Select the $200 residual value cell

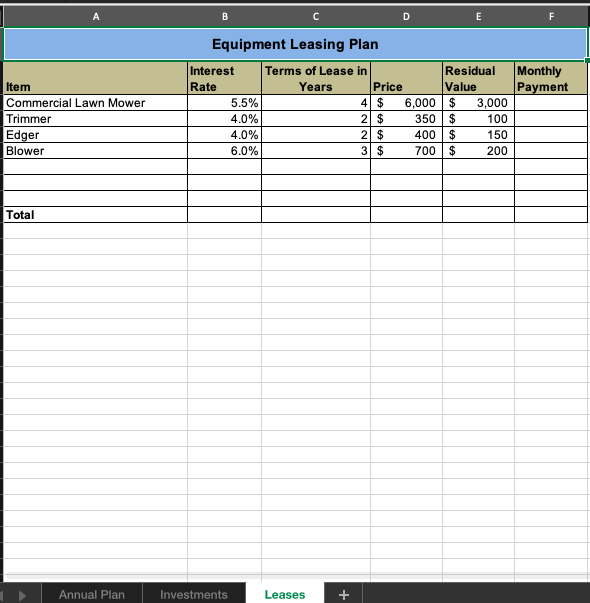(478, 151)
